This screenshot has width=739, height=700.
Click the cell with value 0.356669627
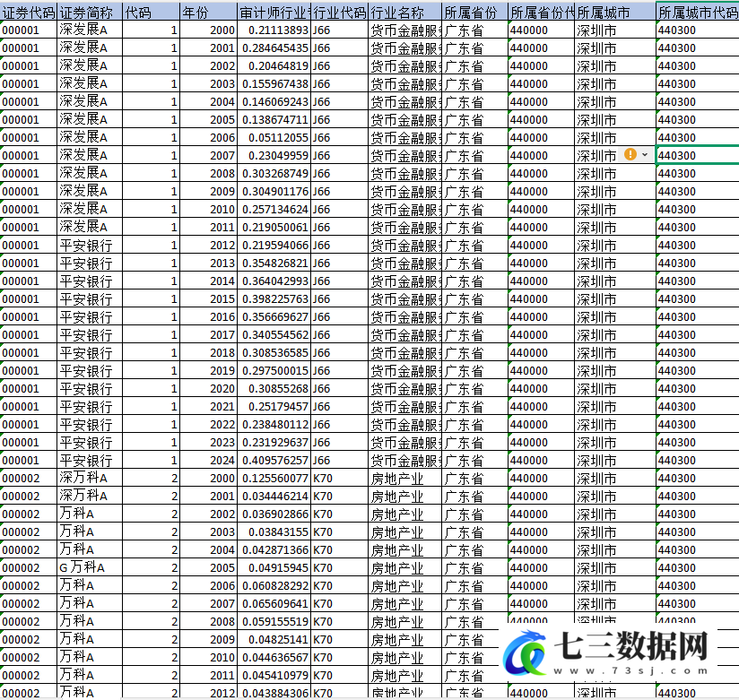pyautogui.click(x=274, y=316)
